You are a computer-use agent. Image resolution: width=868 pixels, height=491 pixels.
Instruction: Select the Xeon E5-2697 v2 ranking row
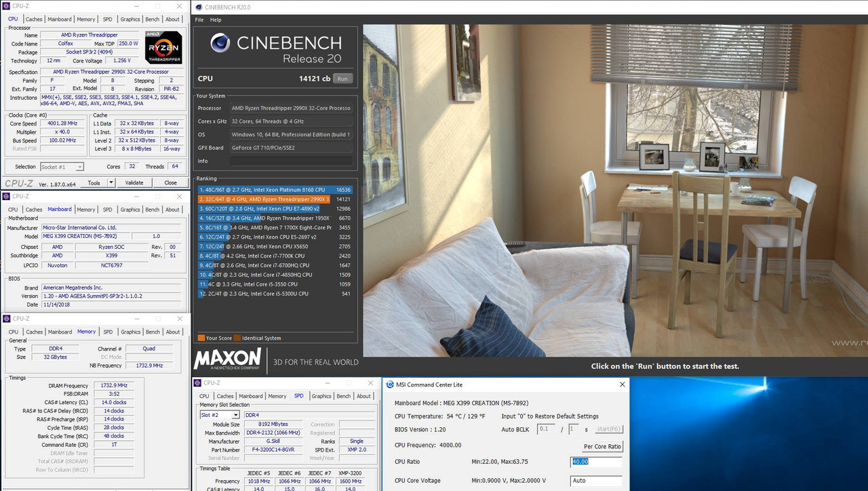tap(275, 237)
